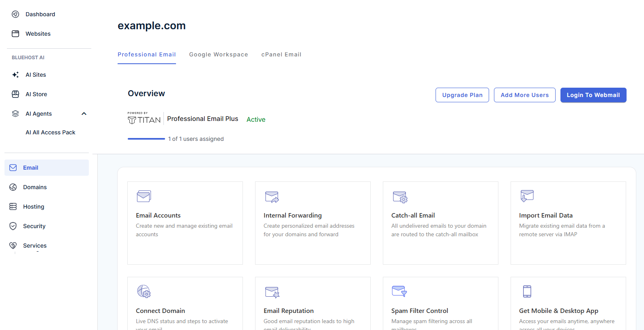The height and width of the screenshot is (330, 644).
Task: Click the BLUEHOST AI section label
Action: (28, 58)
